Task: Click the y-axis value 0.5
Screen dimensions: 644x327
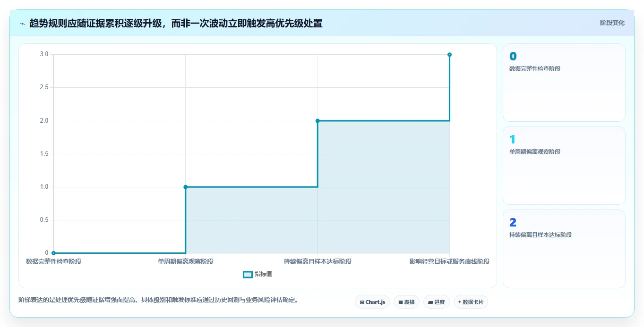Action: click(44, 220)
